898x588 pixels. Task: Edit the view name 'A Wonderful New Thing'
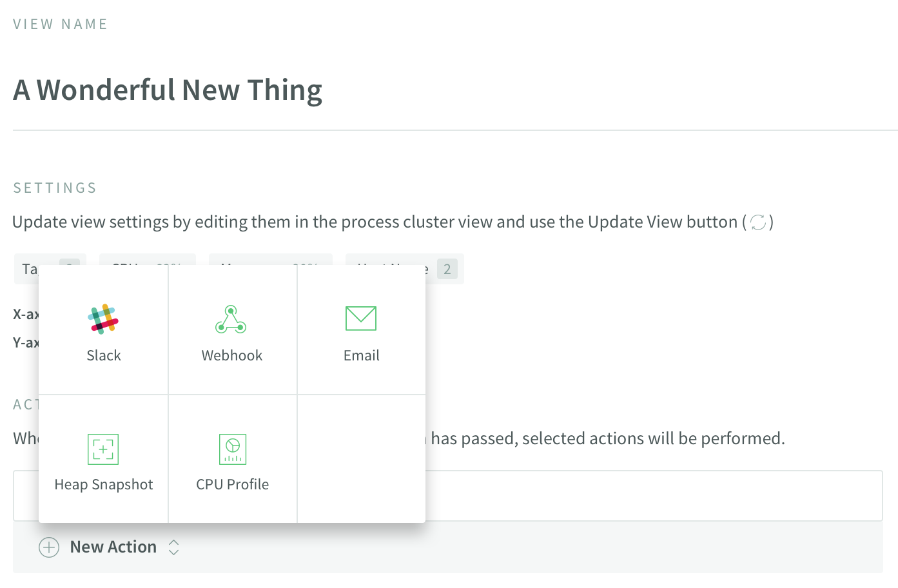pos(168,90)
